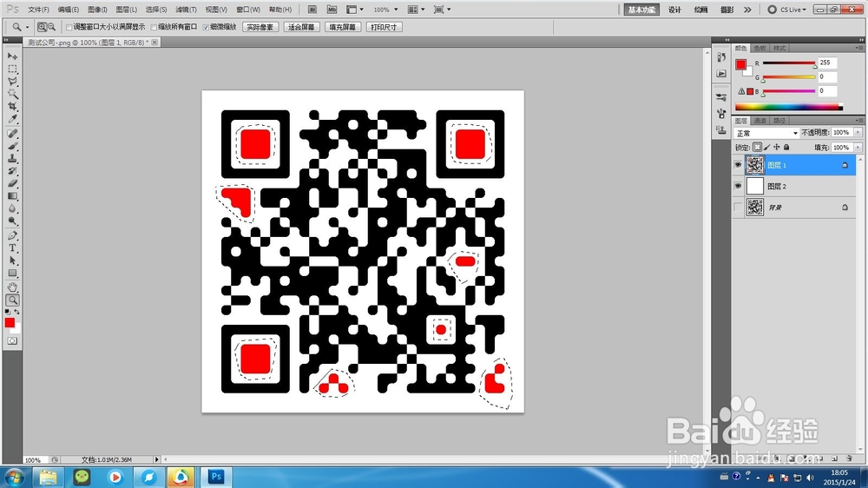Click the Zoom In option icon
This screenshot has height=488, width=868.
[42, 27]
